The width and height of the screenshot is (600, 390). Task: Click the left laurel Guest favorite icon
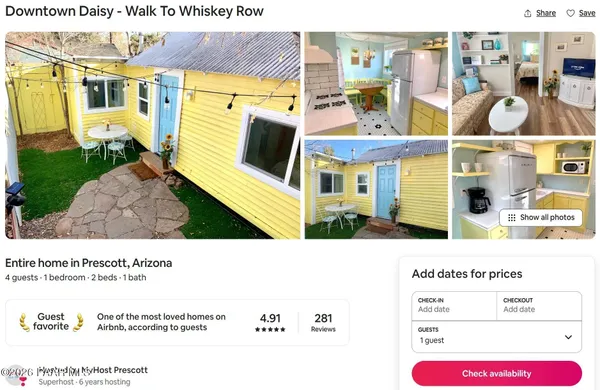coord(24,322)
